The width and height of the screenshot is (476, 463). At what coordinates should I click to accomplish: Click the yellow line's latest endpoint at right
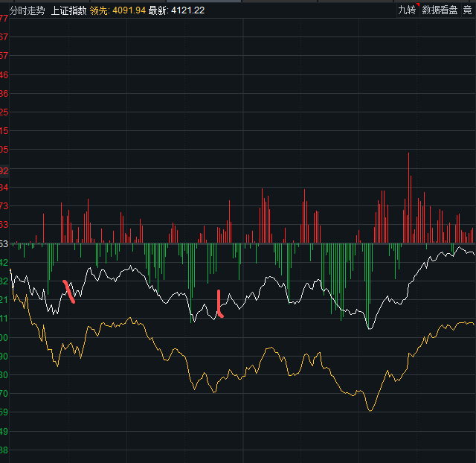point(474,325)
